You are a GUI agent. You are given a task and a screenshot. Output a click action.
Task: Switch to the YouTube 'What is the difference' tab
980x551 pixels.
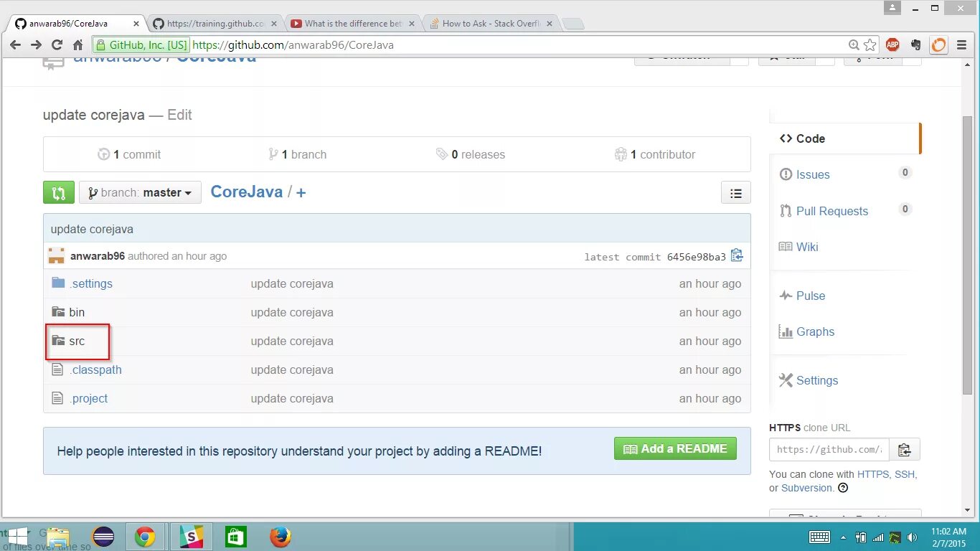pos(353,24)
